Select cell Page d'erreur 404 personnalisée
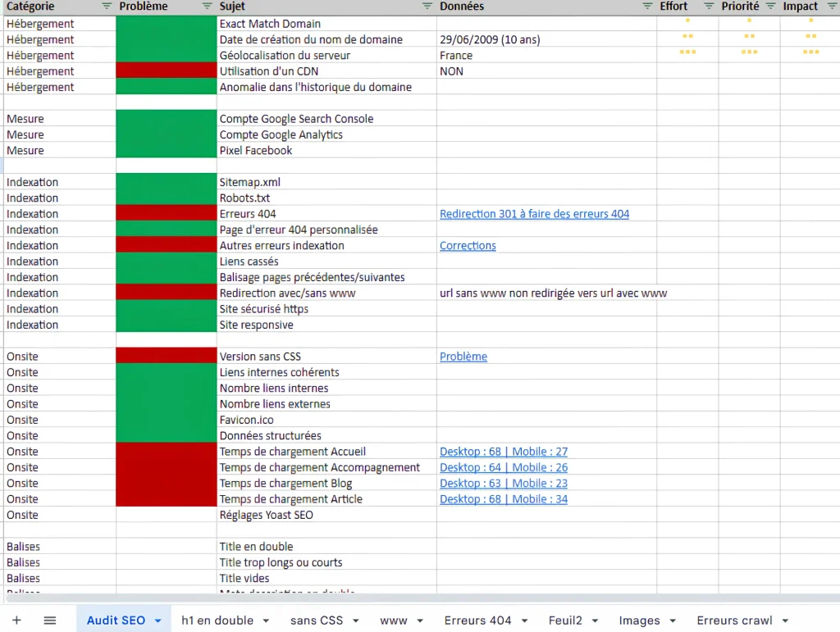The width and height of the screenshot is (840, 632). click(326, 230)
